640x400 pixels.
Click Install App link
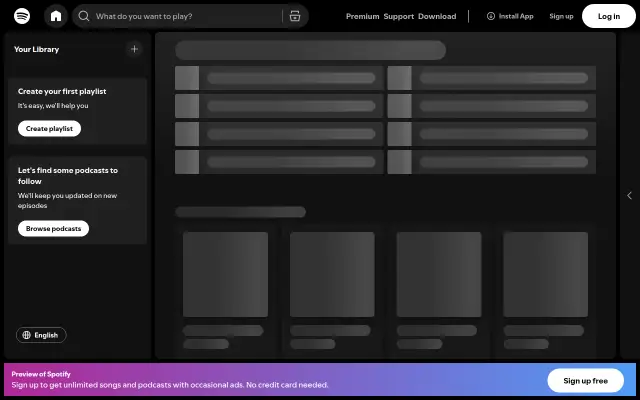pos(510,16)
